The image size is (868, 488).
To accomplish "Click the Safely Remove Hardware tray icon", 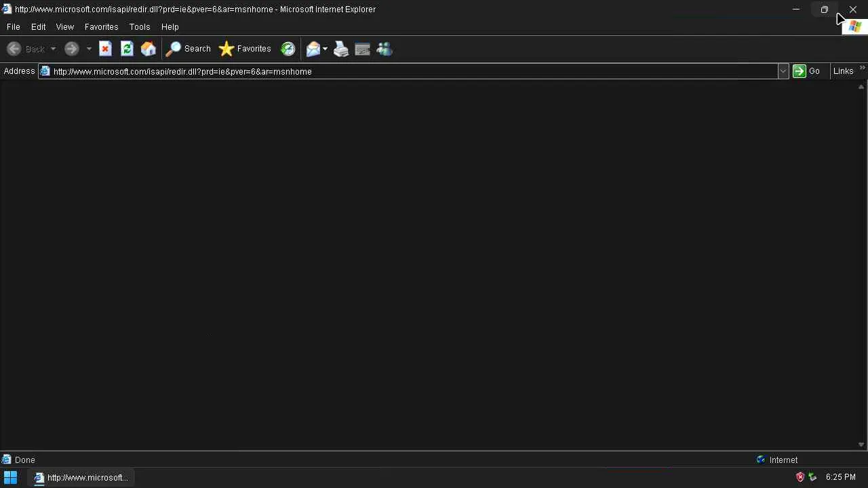I will [812, 477].
